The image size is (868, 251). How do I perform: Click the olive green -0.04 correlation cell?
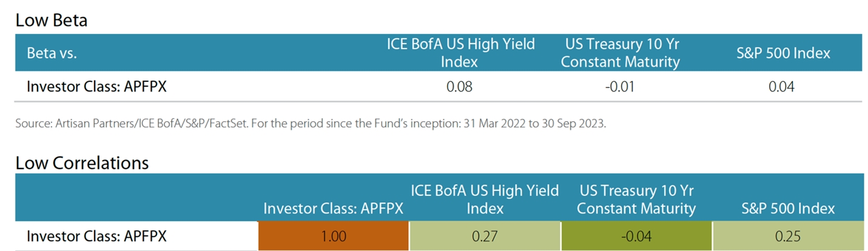click(x=636, y=236)
